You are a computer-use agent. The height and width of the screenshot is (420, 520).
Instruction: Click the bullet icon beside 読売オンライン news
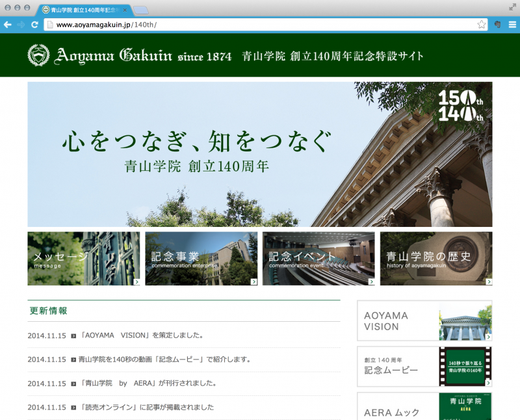coord(73,408)
